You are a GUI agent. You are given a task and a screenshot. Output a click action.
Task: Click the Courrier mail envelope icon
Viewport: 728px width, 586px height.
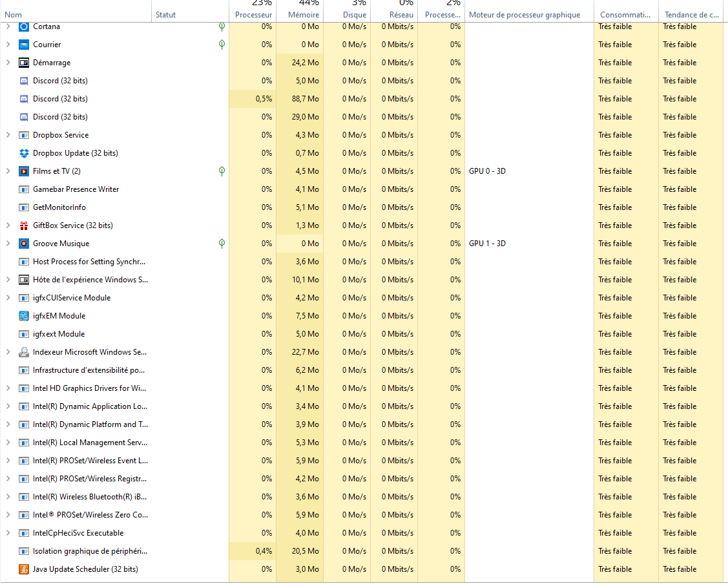coord(24,45)
